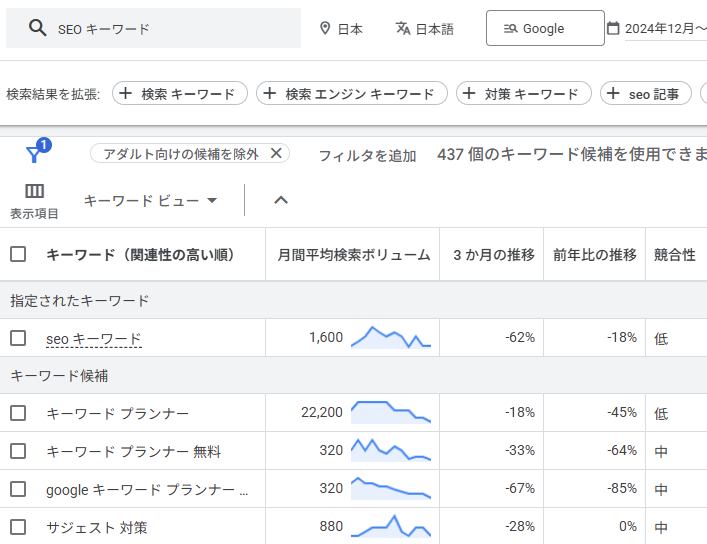Click the キーワード プランナー 無料 keyword text
707x544 pixels.
(133, 451)
